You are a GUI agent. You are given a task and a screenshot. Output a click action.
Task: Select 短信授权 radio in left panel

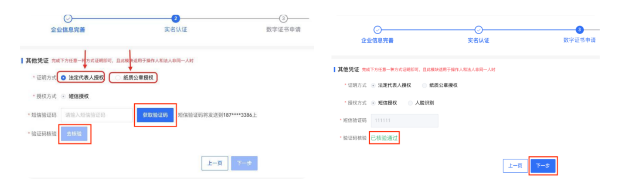pos(64,96)
